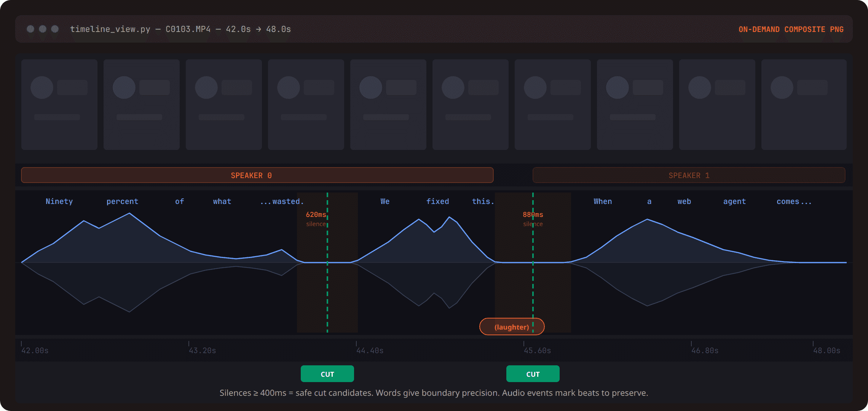Click the (laughter) audio event tag
The width and height of the screenshot is (868, 411).
tap(512, 327)
